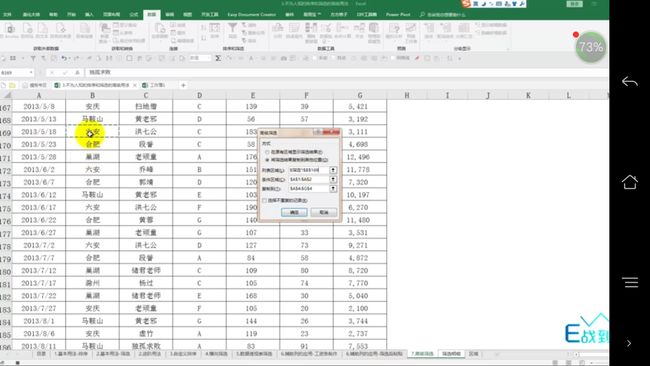Viewport: 650px width, 366px height.
Task: Click the Relationships icon in Data Tools
Action: (359, 28)
